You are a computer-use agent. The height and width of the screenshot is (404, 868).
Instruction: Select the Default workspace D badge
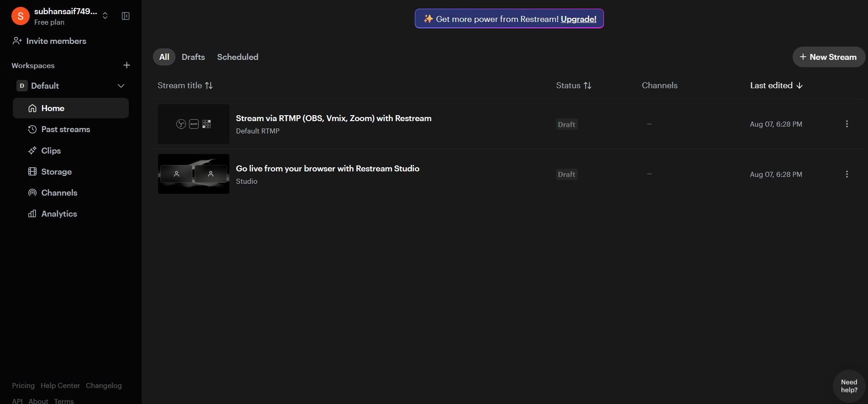[22, 86]
